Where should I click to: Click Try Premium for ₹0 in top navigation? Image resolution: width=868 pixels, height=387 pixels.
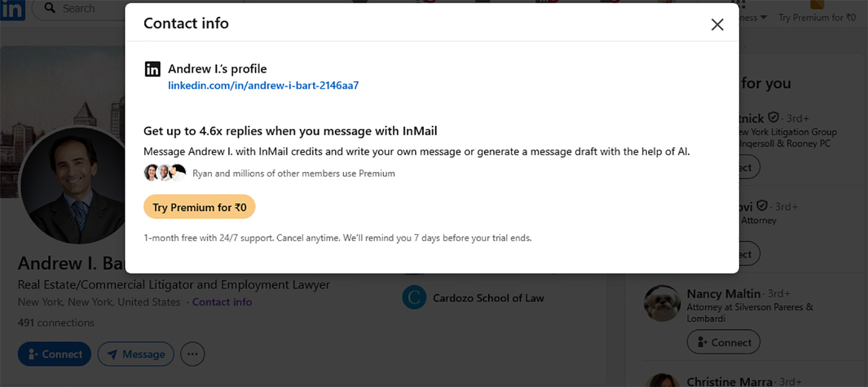tap(816, 17)
